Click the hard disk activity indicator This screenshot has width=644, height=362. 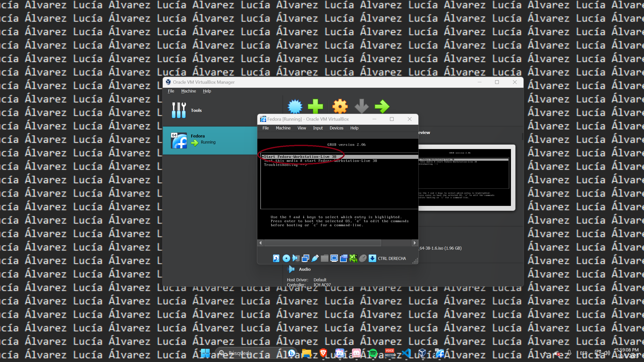276,258
